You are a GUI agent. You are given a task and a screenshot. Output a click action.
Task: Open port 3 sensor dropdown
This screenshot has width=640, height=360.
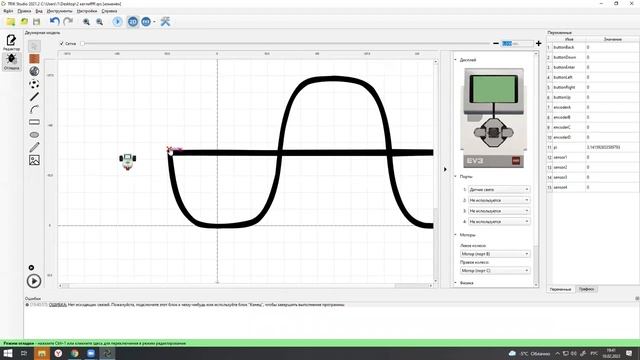coord(499,211)
